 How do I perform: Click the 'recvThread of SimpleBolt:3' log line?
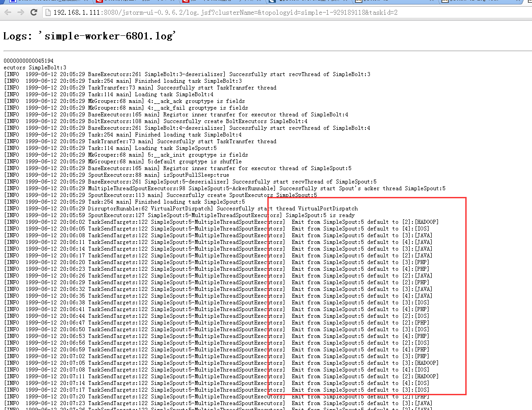tap(187, 74)
